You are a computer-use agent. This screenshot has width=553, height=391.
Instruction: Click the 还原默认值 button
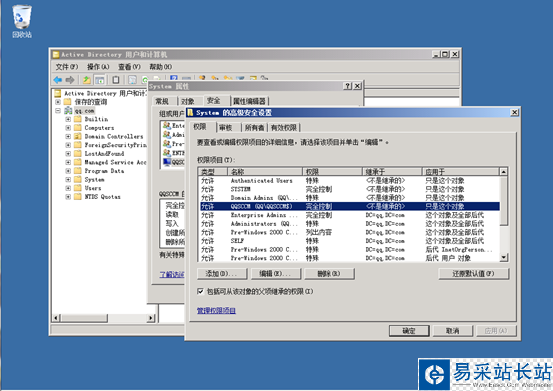point(473,274)
